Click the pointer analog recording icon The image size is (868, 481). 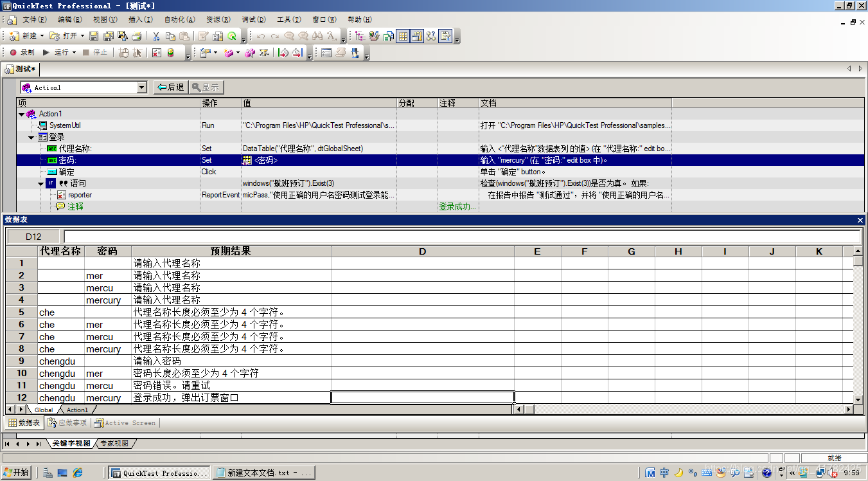coord(137,53)
